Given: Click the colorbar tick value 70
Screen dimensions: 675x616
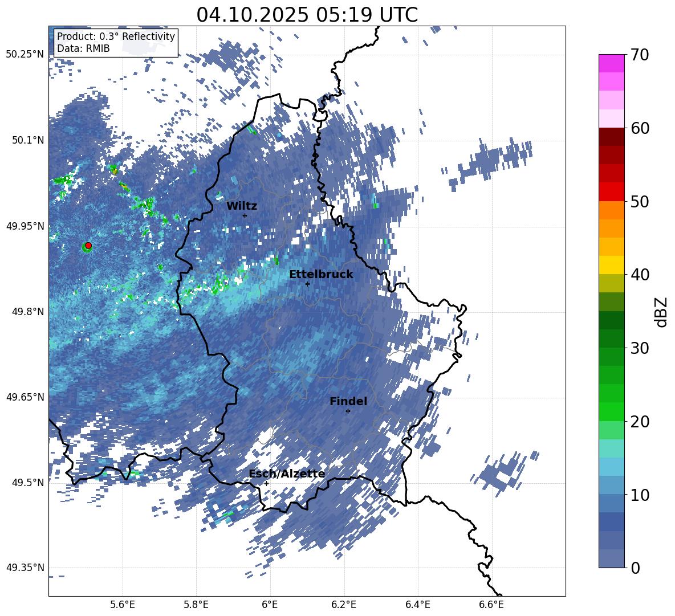Looking at the screenshot, I should [640, 55].
